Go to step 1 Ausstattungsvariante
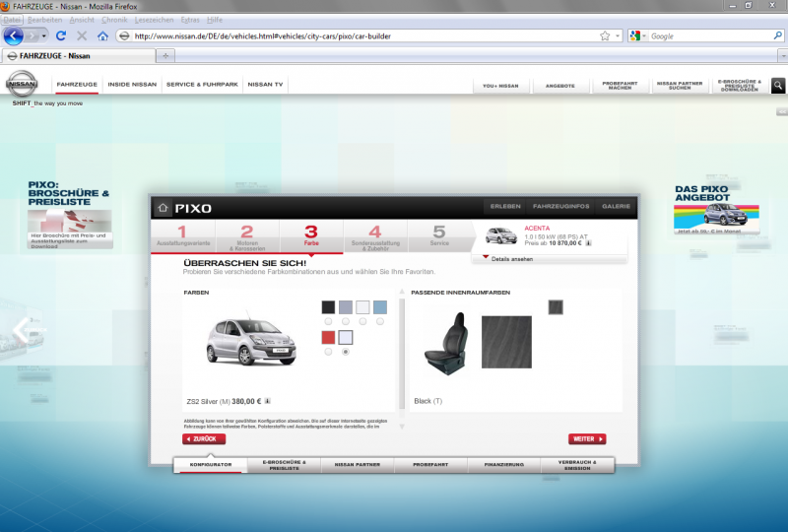The height and width of the screenshot is (532, 788). click(183, 236)
